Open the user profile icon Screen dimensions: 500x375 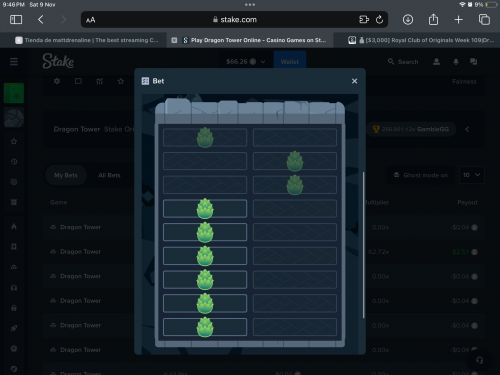[x=436, y=62]
